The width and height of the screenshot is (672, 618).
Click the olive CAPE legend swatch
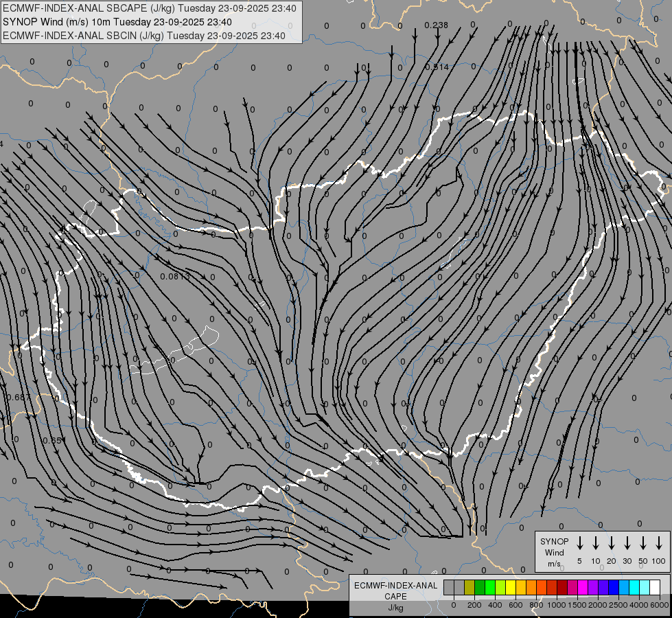[x=470, y=587]
